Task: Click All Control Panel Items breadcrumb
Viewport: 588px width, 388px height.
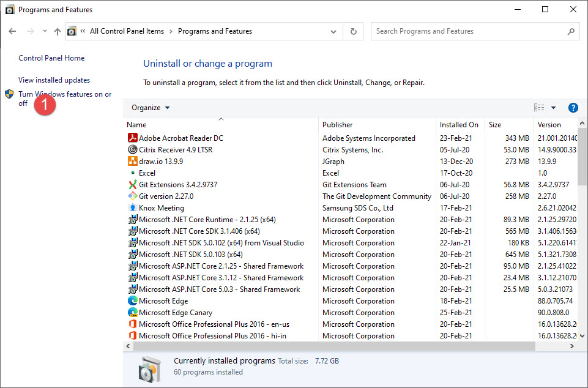Action: pyautogui.click(x=127, y=31)
